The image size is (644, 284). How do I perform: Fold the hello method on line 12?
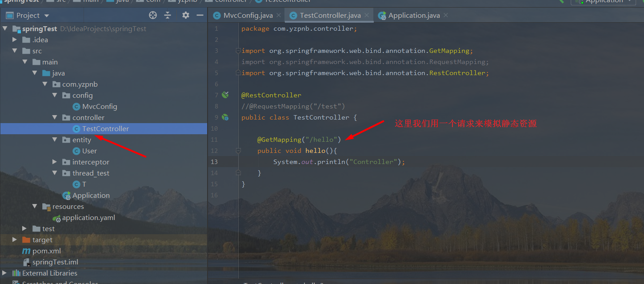point(238,151)
